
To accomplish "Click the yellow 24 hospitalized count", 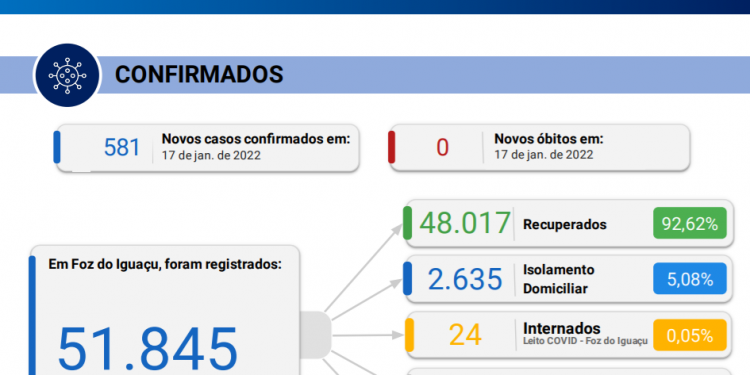I will [465, 335].
